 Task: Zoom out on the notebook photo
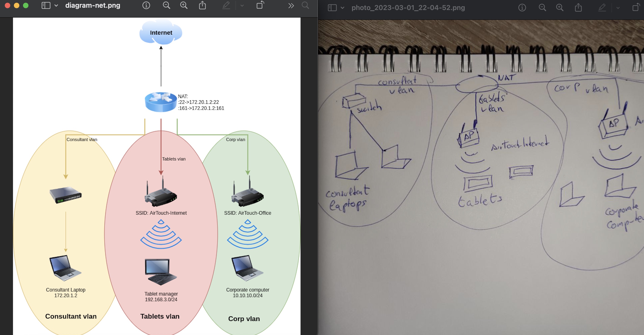click(x=542, y=8)
